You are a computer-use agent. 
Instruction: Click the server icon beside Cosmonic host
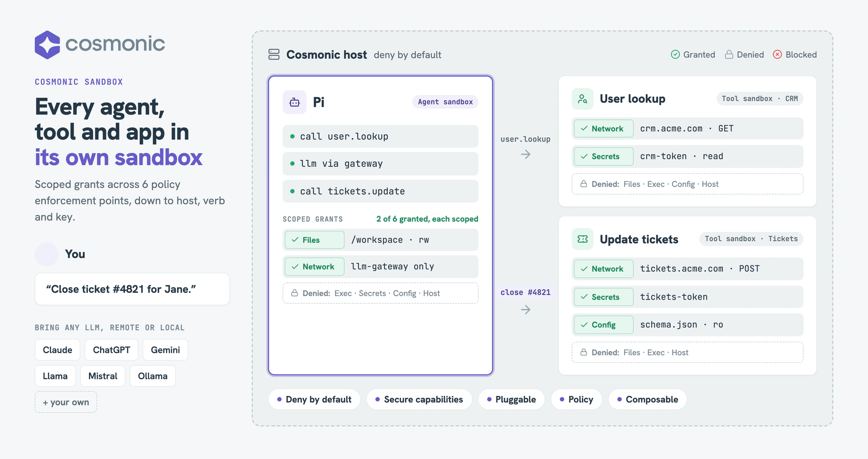pos(274,55)
